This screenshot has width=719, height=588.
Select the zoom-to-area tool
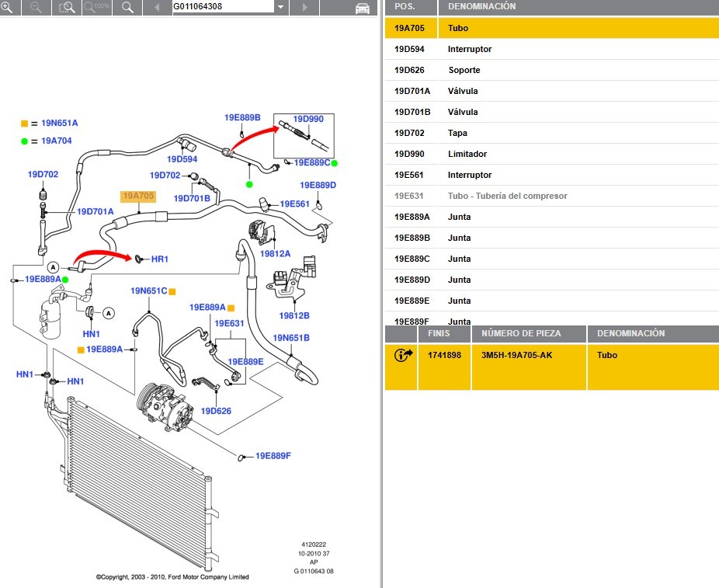68,7
